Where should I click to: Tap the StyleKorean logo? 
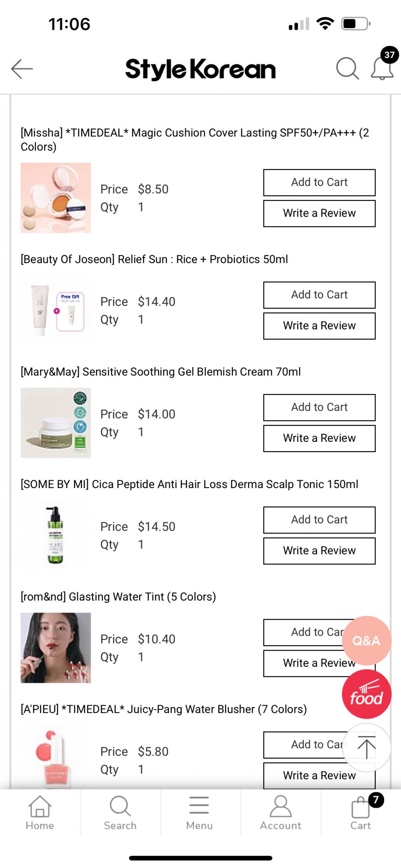point(200,69)
